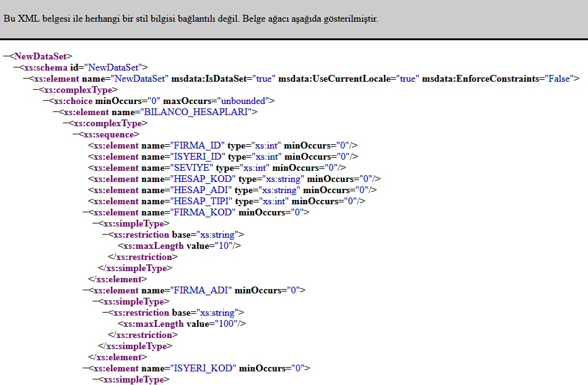This screenshot has height=385, width=588.
Task: Collapse xs:element named NewDataSet
Action: 25,79
